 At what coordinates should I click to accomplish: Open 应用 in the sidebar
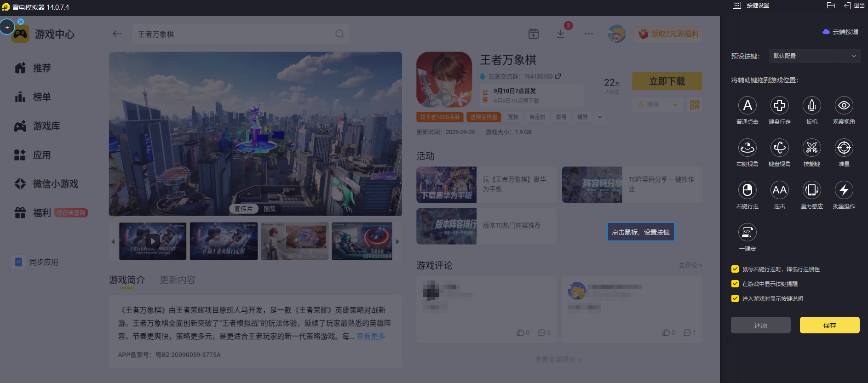click(33, 155)
